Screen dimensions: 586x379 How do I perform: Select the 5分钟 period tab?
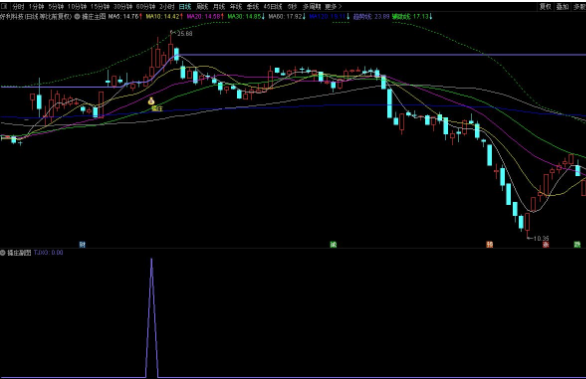click(56, 6)
